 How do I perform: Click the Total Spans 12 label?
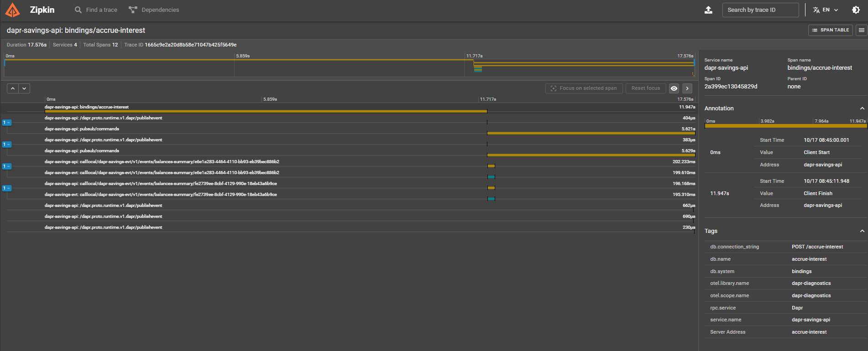pyautogui.click(x=100, y=45)
